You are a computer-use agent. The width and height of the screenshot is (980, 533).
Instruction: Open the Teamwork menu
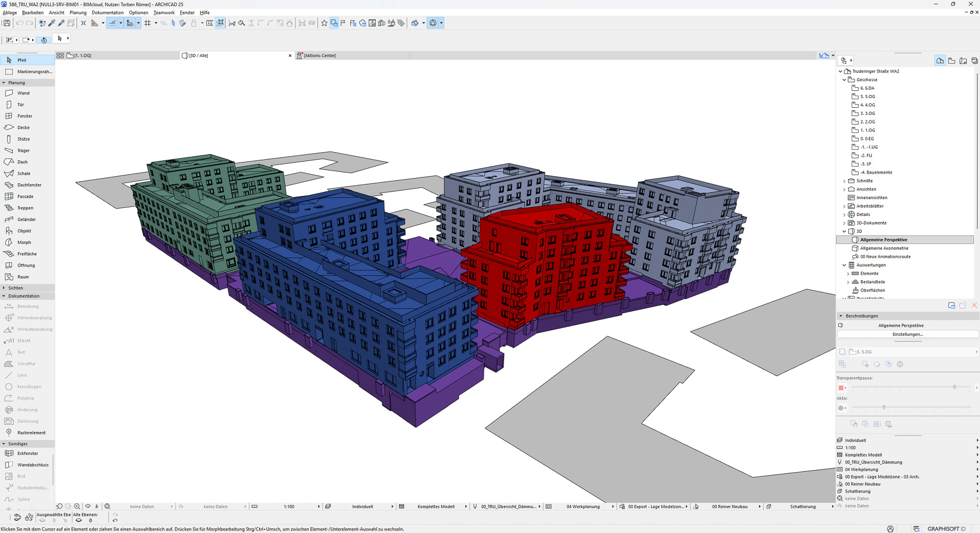164,13
